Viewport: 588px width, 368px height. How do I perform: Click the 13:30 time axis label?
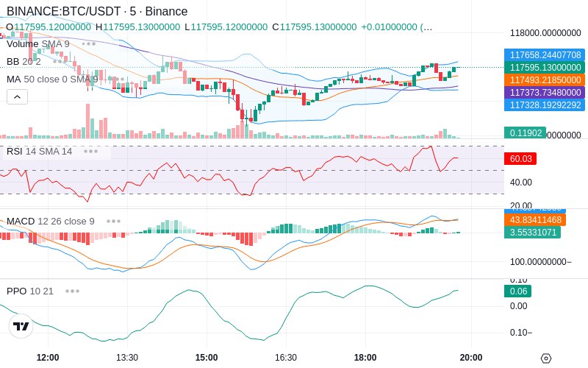point(127,358)
